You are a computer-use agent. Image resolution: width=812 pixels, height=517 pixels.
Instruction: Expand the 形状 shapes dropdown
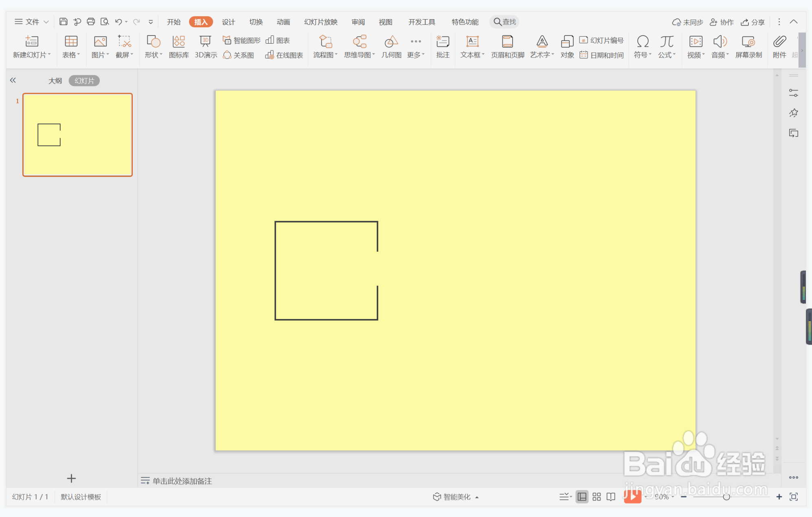point(154,55)
